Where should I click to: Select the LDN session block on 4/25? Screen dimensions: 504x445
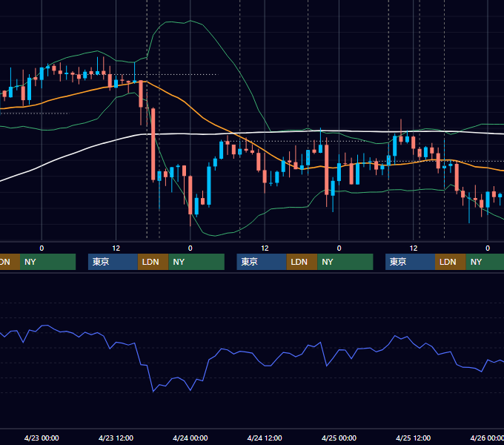pos(451,262)
